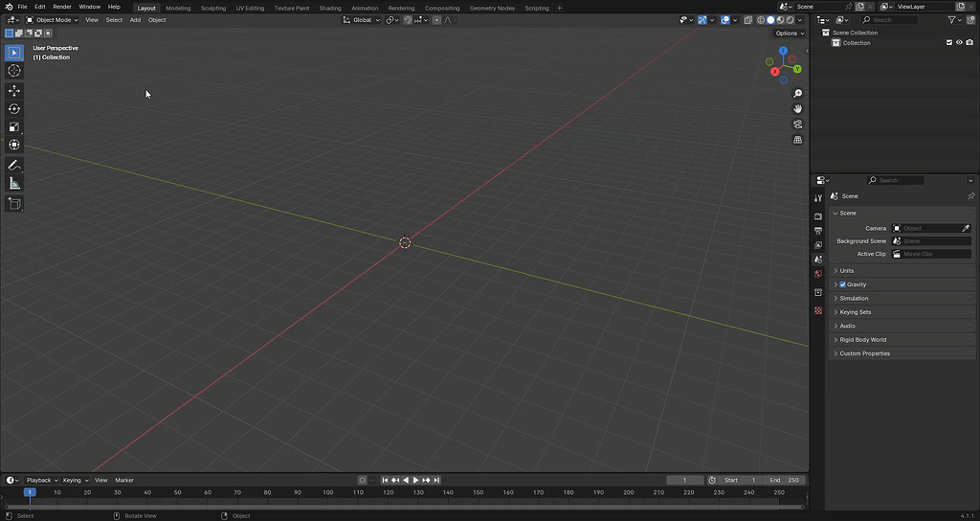Select the Add Cube tool
980x521 pixels.
tap(13, 203)
